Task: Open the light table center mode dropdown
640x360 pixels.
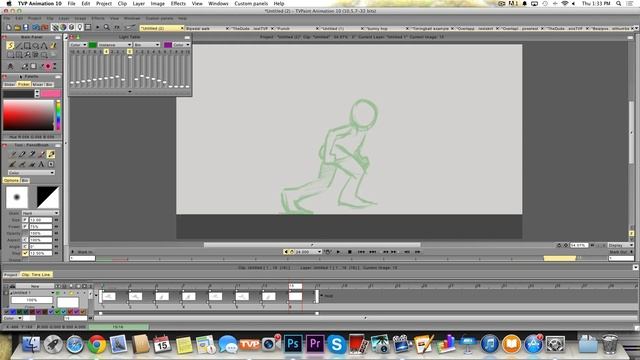Action: pyautogui.click(x=114, y=44)
